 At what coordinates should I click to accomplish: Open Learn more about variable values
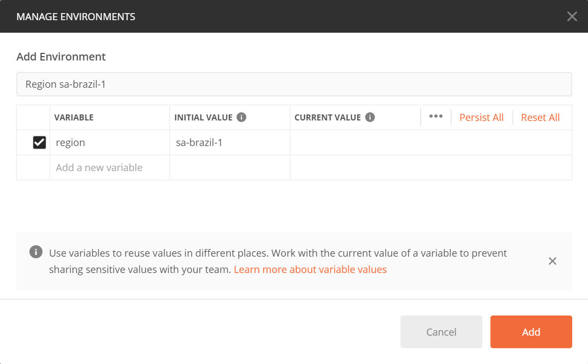(310, 270)
